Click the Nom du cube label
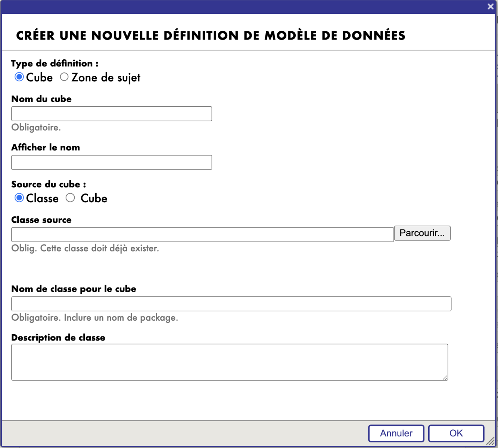Image resolution: width=498 pixels, height=448 pixels. (x=41, y=99)
